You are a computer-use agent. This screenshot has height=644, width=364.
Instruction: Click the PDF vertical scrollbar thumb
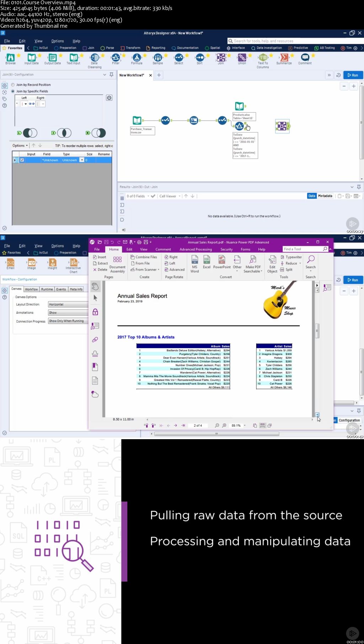[x=317, y=330]
